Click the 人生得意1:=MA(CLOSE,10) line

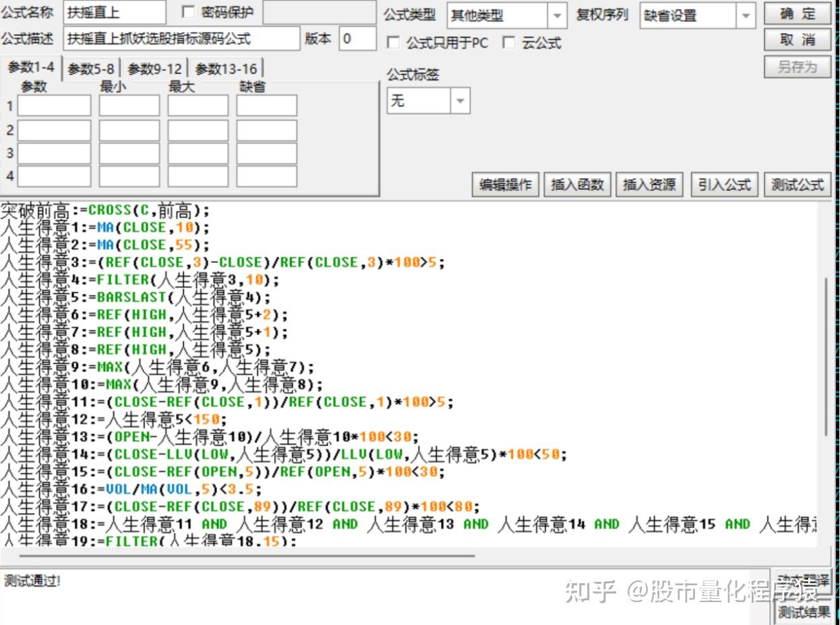(105, 227)
